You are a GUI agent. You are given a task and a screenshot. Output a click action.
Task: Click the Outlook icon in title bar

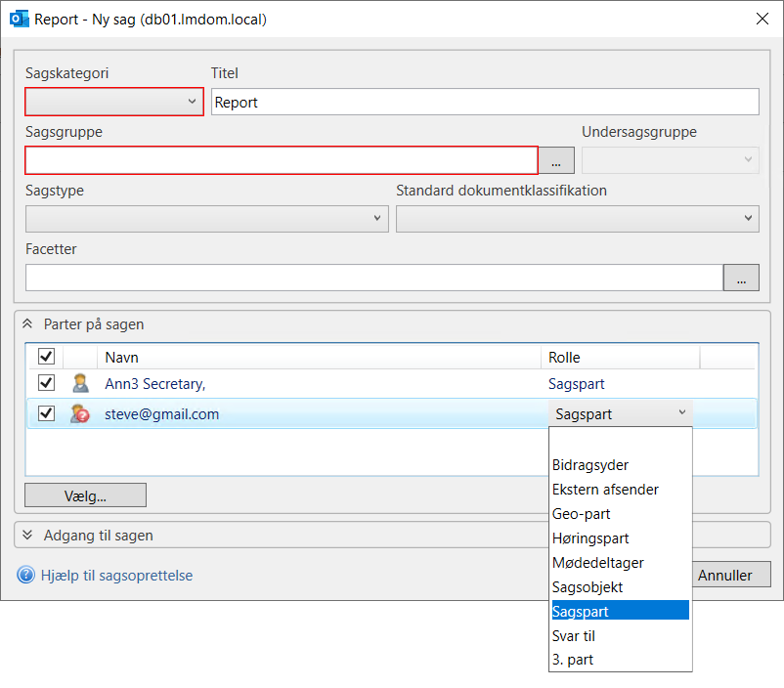coord(19,19)
